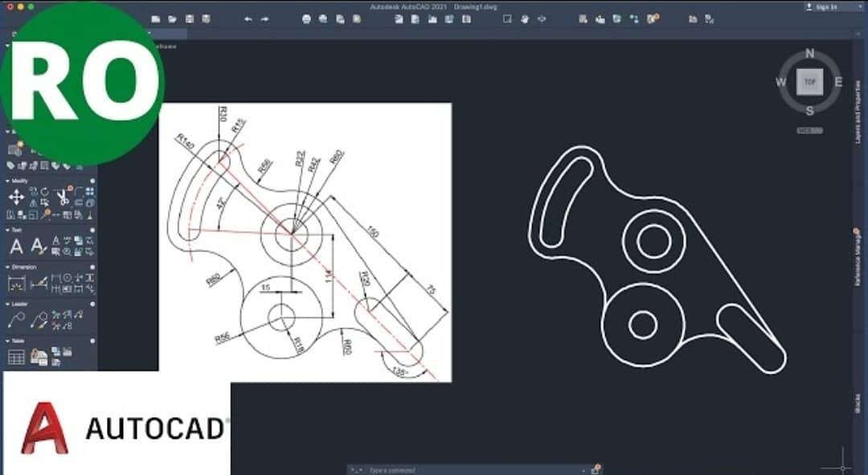Click the Redo arrow in the toolbar
This screenshot has width=868, height=475.
(265, 18)
